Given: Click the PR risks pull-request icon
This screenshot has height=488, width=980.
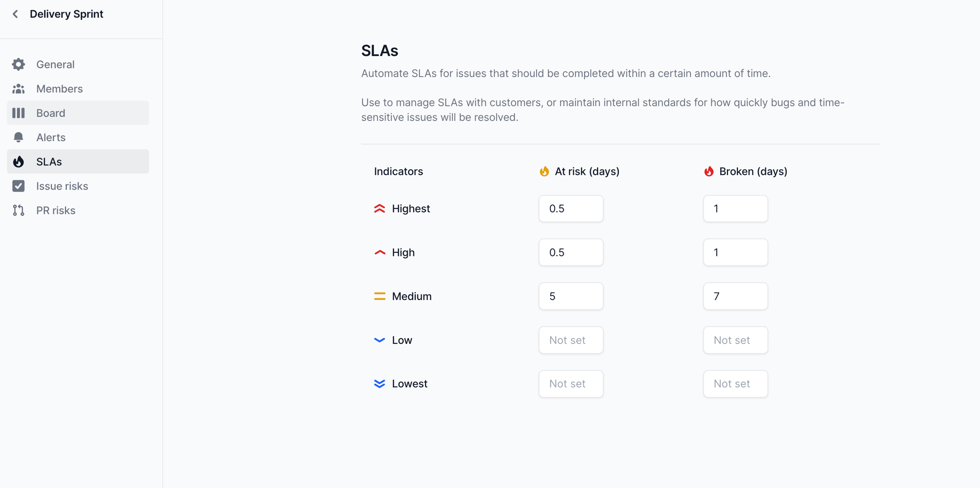Looking at the screenshot, I should click(x=18, y=210).
